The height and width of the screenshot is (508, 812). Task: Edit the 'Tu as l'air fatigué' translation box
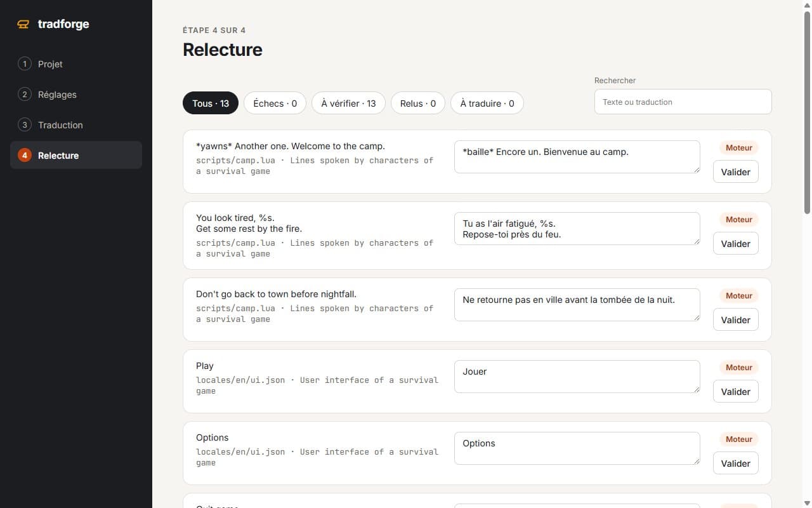pos(577,229)
